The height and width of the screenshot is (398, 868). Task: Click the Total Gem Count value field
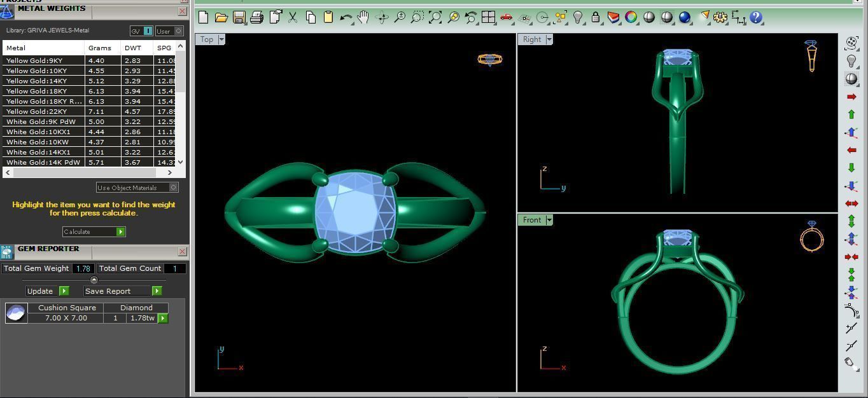click(x=175, y=268)
